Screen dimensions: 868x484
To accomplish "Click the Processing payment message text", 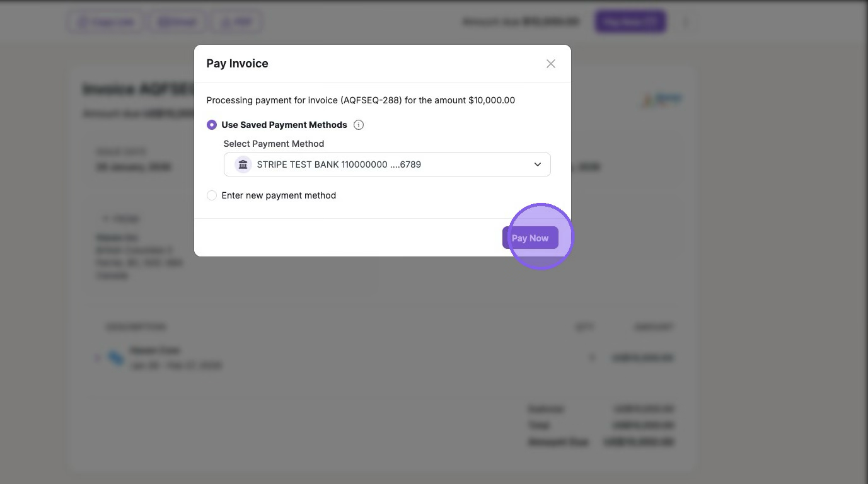I will tap(361, 100).
